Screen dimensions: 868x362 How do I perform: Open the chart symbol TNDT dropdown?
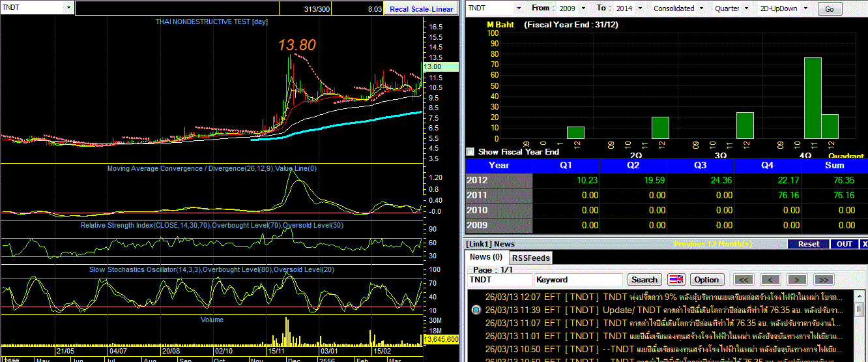pos(68,8)
